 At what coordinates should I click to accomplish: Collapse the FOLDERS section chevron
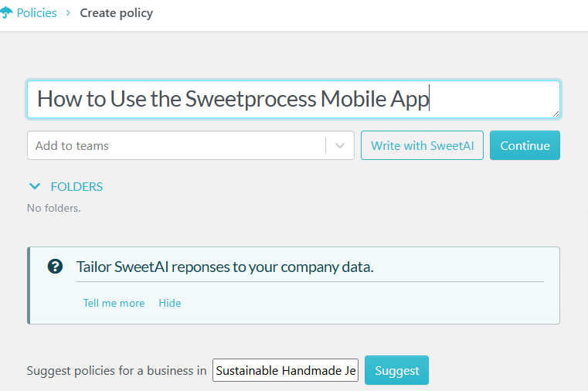click(35, 186)
